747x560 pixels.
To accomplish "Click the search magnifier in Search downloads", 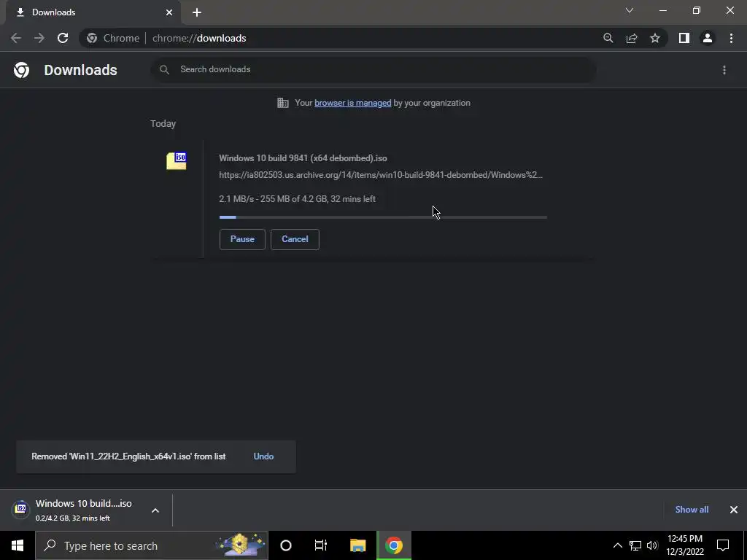I will pyautogui.click(x=164, y=69).
